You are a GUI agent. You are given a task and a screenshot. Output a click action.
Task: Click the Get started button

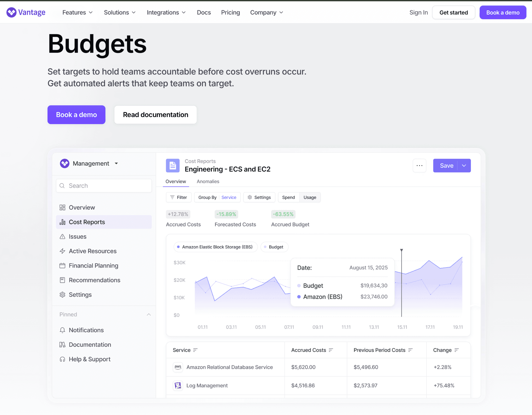coord(454,12)
